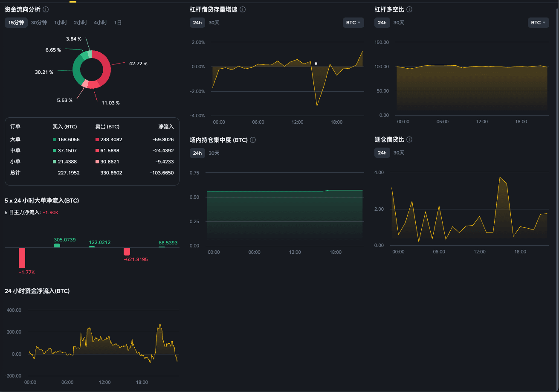559x392 pixels.
Task: Select 30天 range for 杠杆借贷存量增速
Action: click(214, 23)
